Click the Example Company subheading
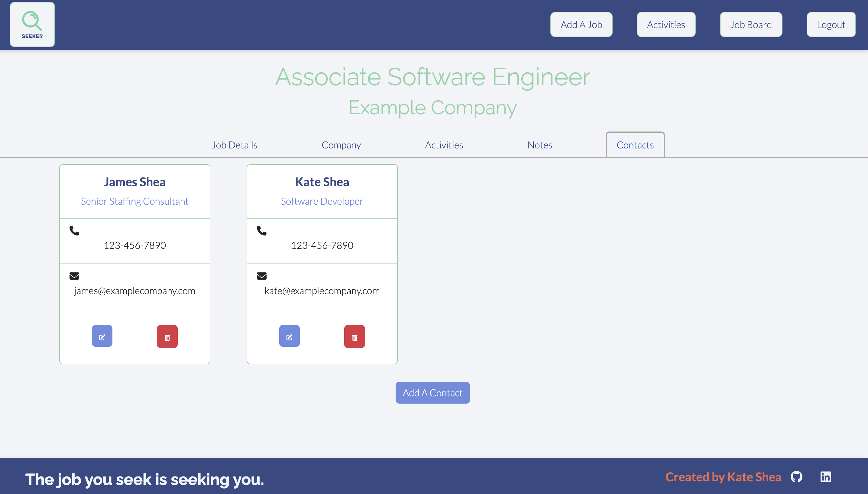This screenshot has height=494, width=868. click(x=433, y=108)
